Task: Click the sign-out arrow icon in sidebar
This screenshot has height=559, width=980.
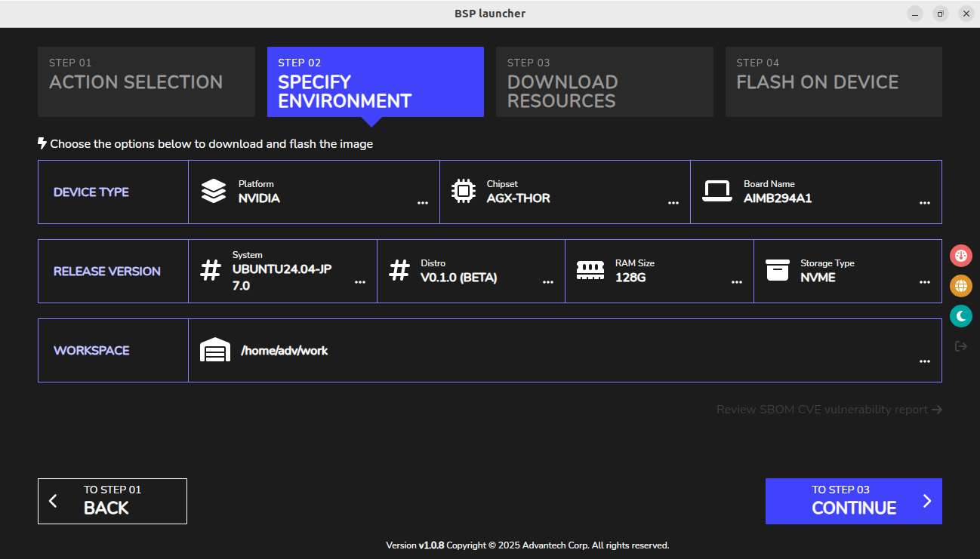Action: click(960, 346)
